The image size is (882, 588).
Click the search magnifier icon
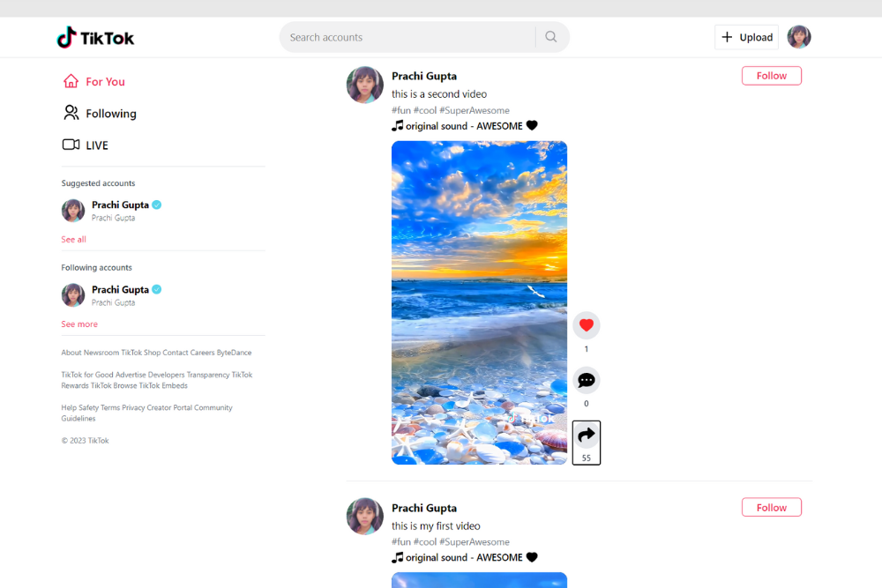click(551, 37)
